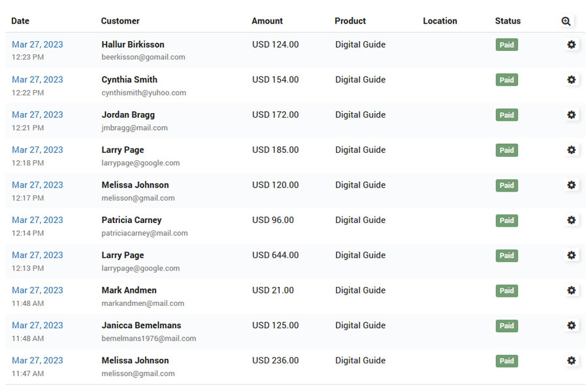Click the magnifier search icon in the table header
Screen dimensions: 588x385
click(566, 21)
